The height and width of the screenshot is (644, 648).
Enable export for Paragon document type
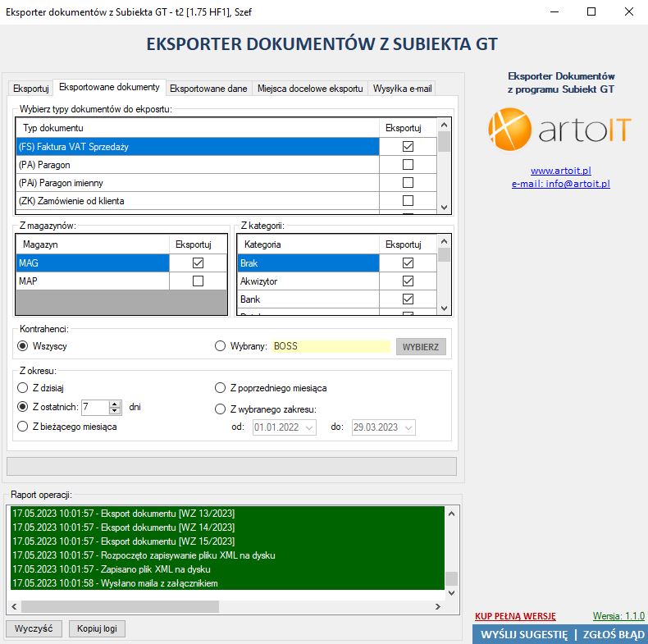(408, 165)
